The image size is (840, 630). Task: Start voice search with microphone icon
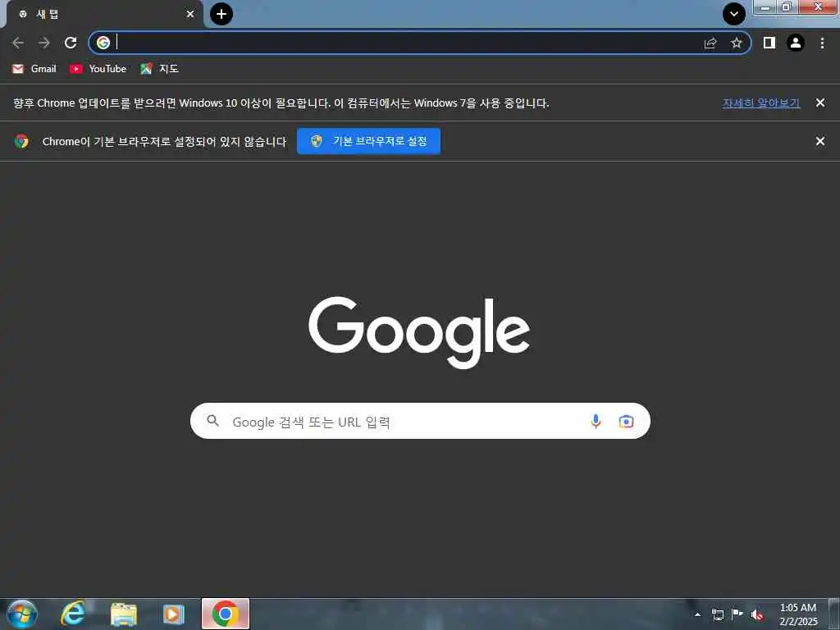coord(596,422)
